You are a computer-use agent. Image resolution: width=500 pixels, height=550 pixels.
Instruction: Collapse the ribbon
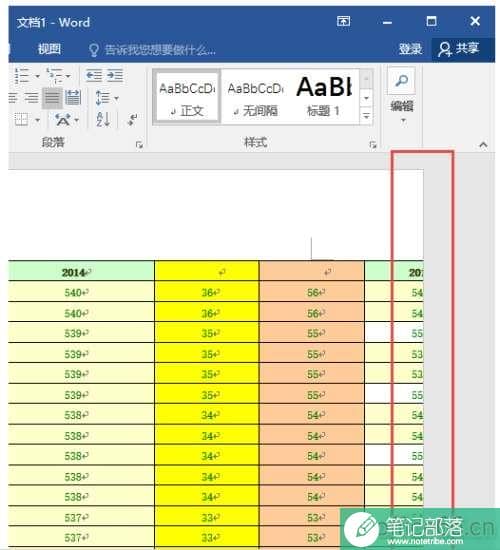[483, 145]
